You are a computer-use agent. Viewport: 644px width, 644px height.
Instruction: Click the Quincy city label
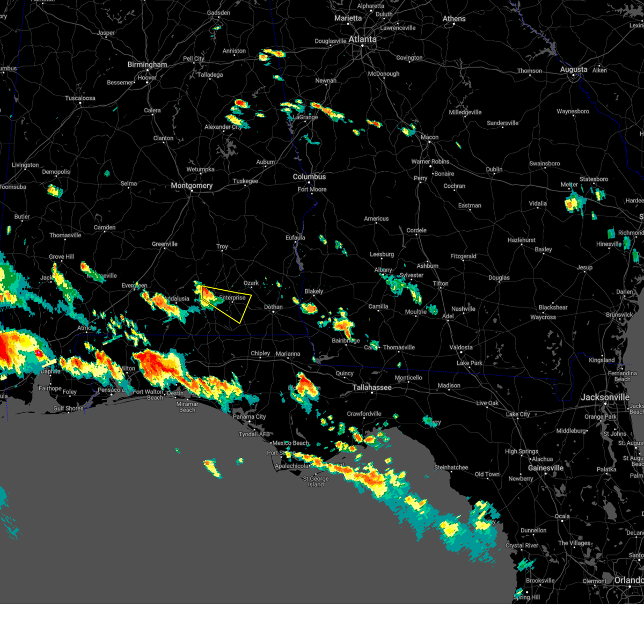point(345,374)
